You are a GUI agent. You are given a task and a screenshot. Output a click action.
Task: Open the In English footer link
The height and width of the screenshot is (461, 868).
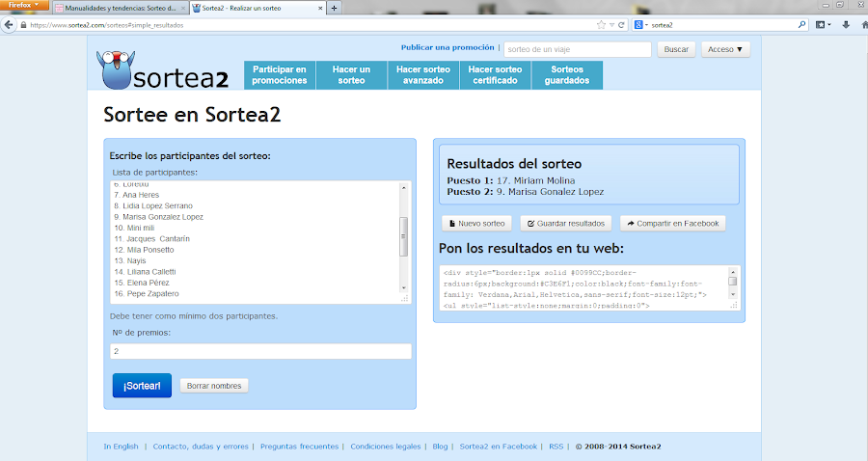121,447
